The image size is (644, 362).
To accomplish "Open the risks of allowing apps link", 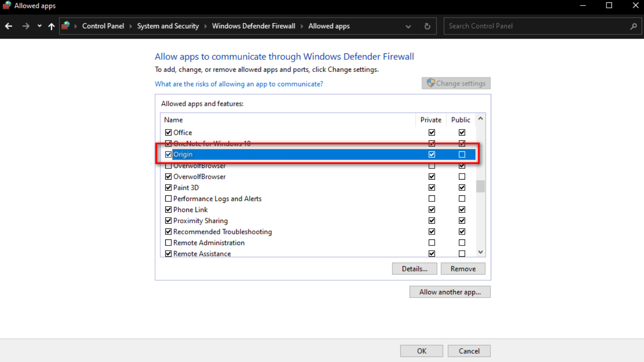I will click(239, 84).
